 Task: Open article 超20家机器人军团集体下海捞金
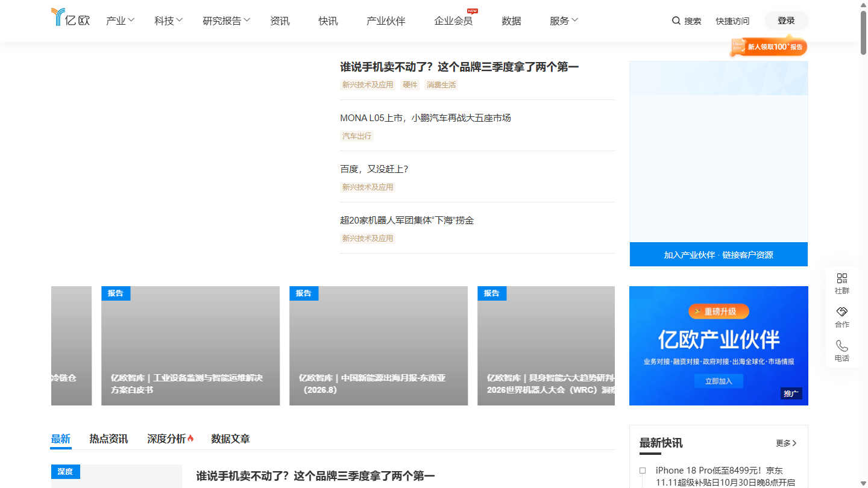(407, 220)
